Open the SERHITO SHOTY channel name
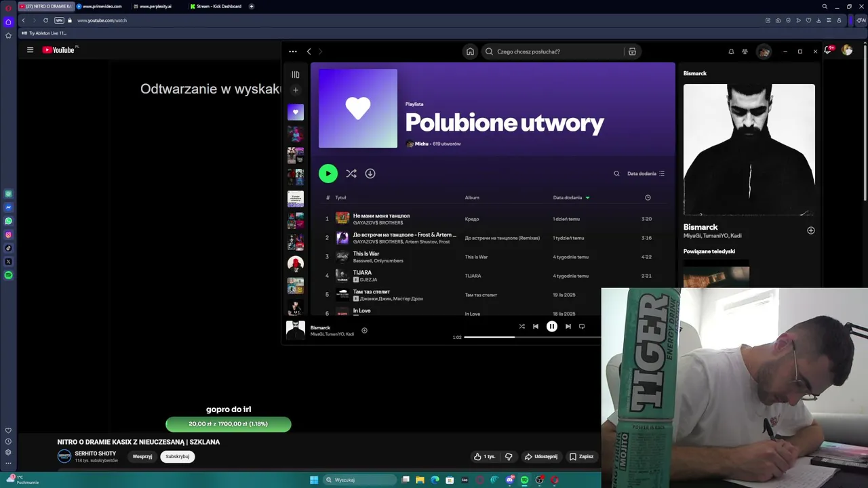The width and height of the screenshot is (868, 488). 96,453
